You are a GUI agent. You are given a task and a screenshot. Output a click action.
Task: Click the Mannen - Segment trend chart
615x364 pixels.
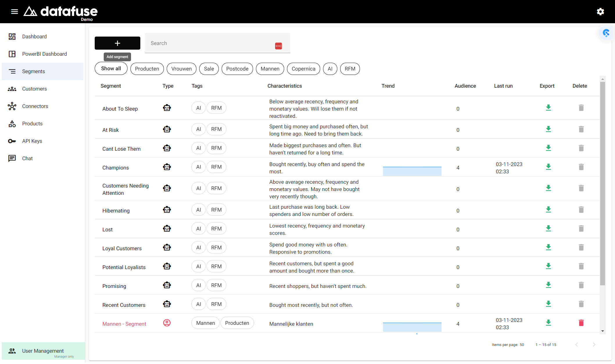412,327
